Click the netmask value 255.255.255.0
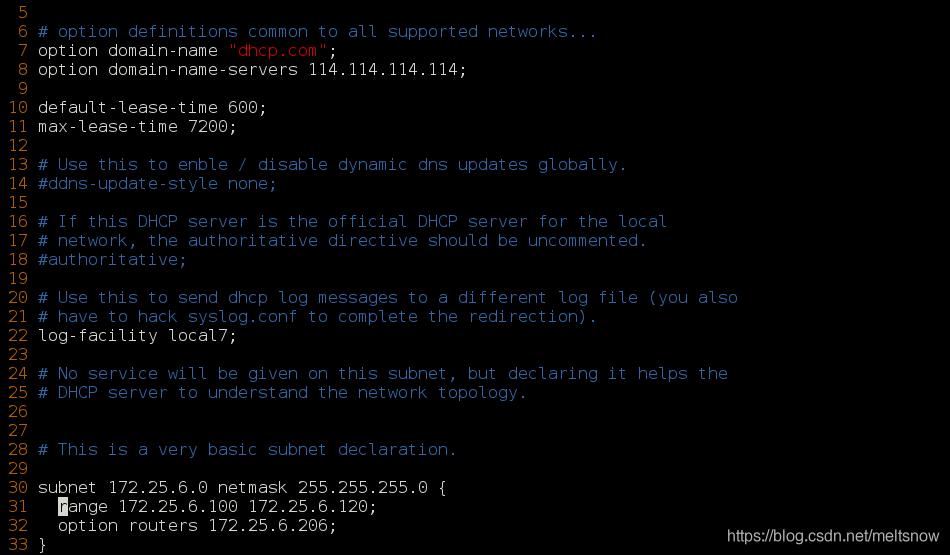 [362, 487]
